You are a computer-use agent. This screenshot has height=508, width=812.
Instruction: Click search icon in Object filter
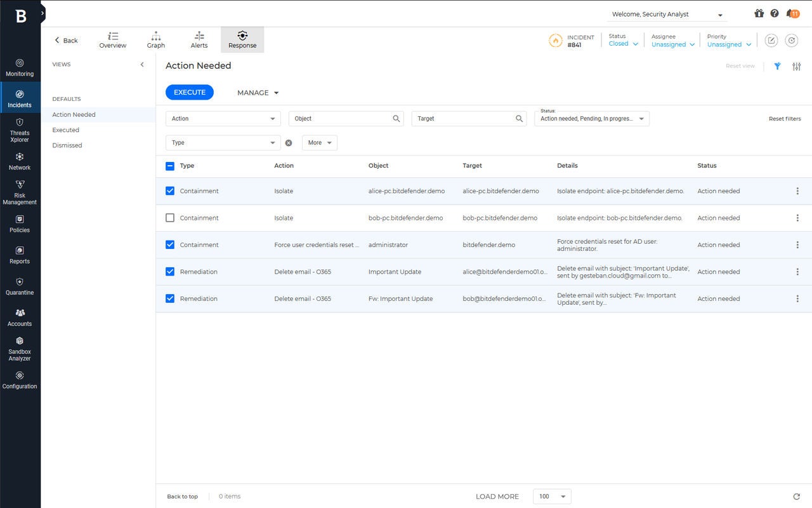click(396, 119)
